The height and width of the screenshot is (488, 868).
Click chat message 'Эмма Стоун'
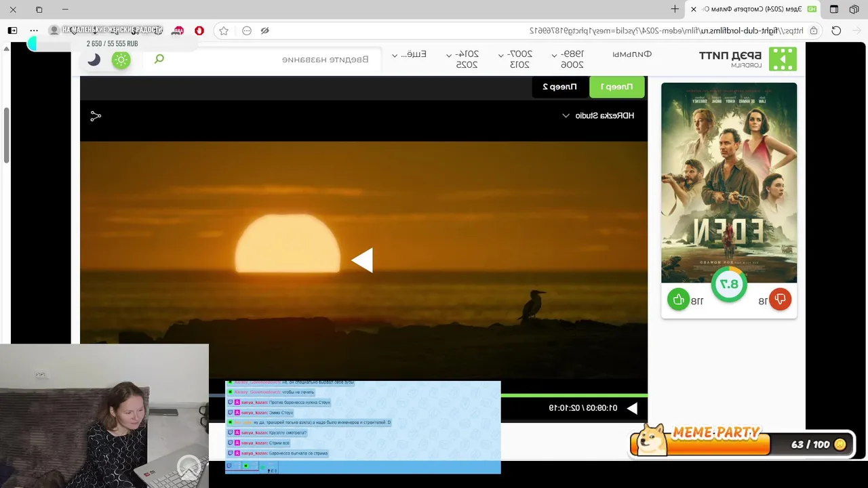click(x=281, y=413)
